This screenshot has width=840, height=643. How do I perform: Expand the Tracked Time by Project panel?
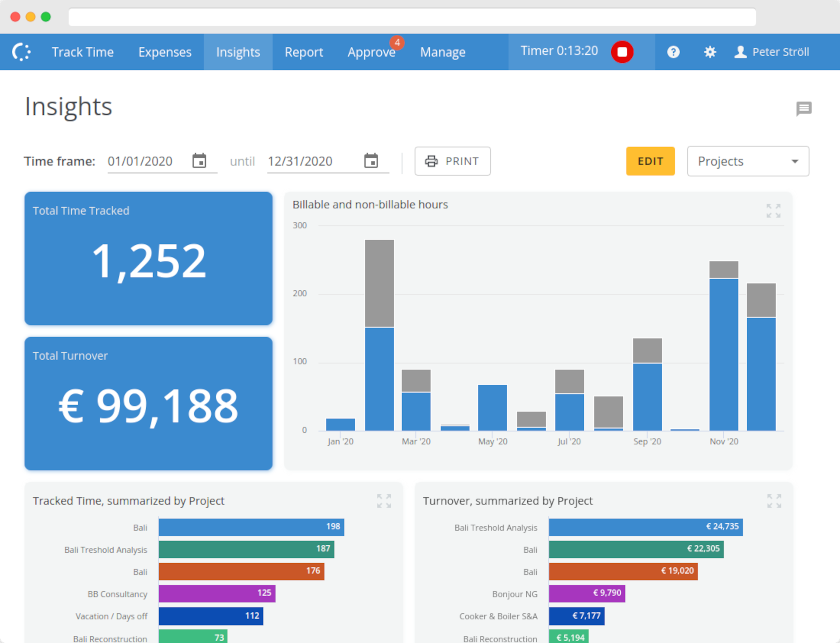384,501
